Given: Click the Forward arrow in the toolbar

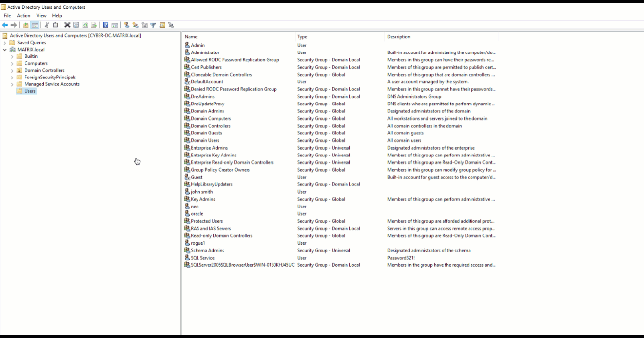Looking at the screenshot, I should tap(14, 25).
